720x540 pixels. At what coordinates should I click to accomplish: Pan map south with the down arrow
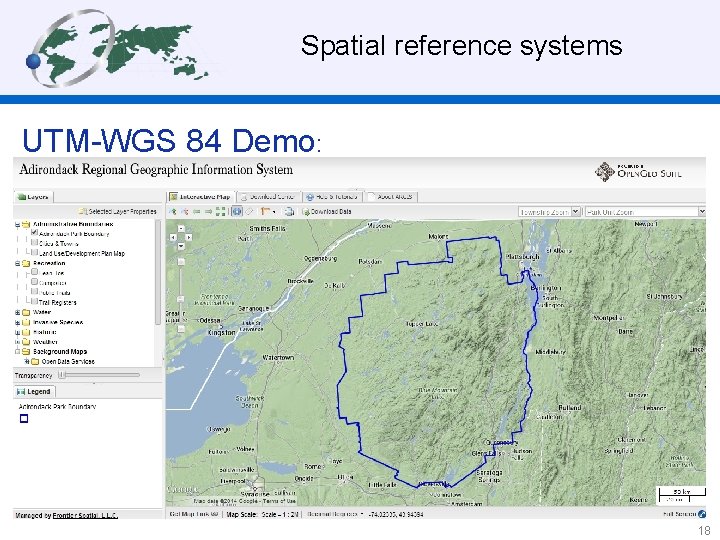[181, 246]
